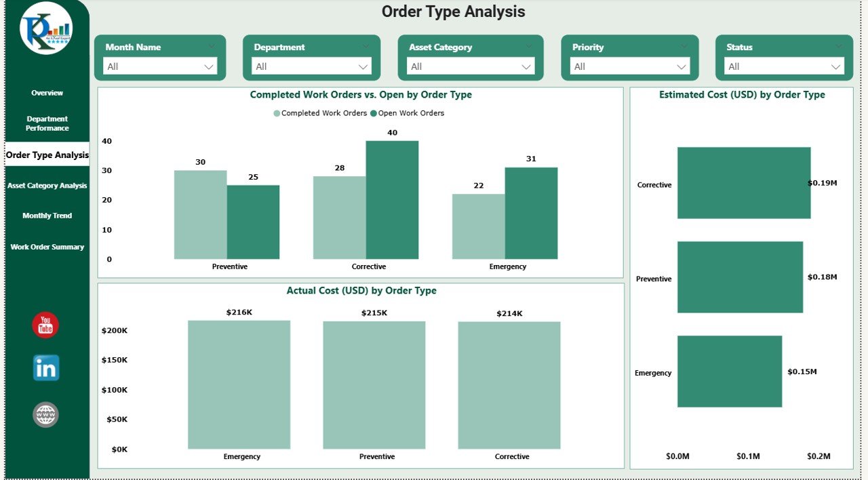The height and width of the screenshot is (480, 868).
Task: Go to Asset Category Analysis
Action: point(46,185)
